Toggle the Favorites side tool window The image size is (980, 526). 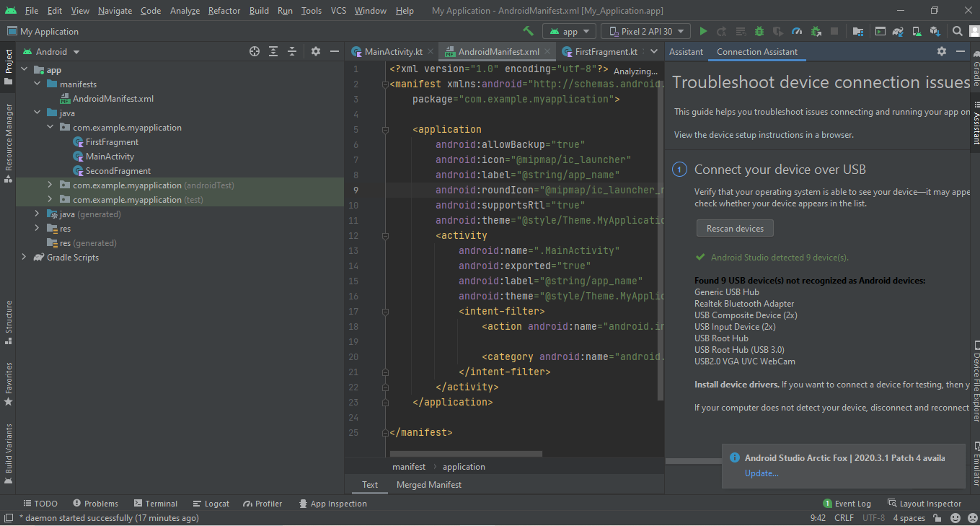[x=8, y=385]
